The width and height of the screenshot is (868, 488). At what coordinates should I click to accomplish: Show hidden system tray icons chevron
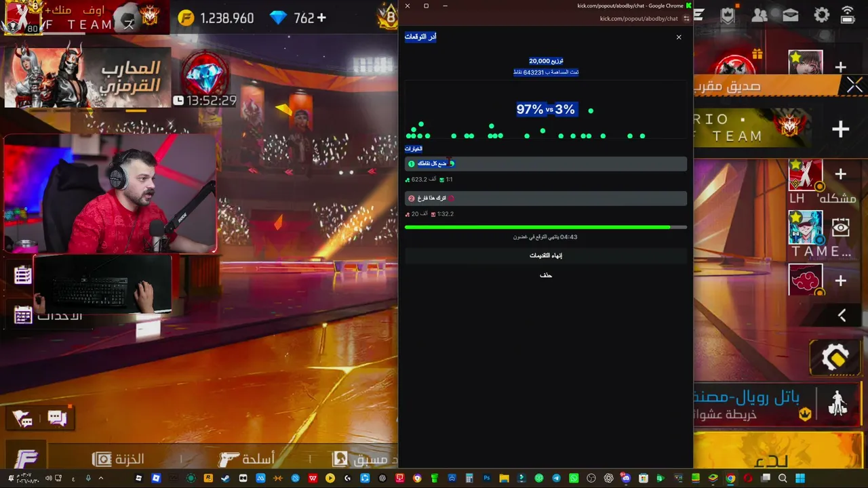point(101,479)
